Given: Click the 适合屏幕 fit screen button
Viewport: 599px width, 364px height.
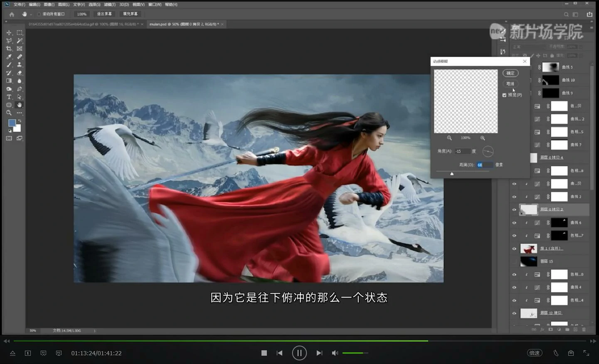Looking at the screenshot, I should point(104,14).
